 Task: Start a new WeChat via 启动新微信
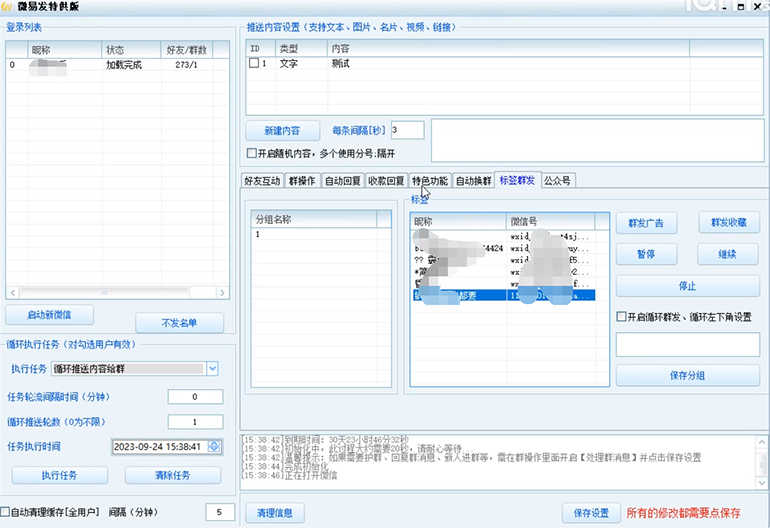[51, 314]
